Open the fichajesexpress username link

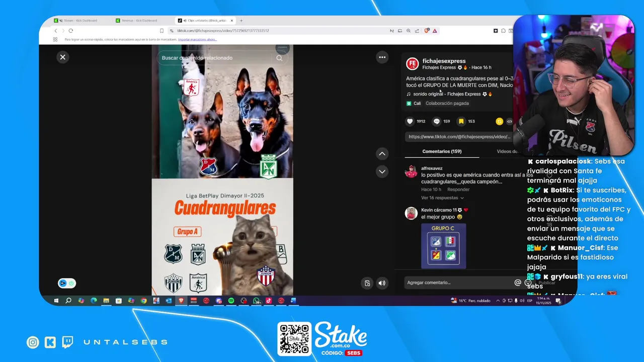[444, 61]
